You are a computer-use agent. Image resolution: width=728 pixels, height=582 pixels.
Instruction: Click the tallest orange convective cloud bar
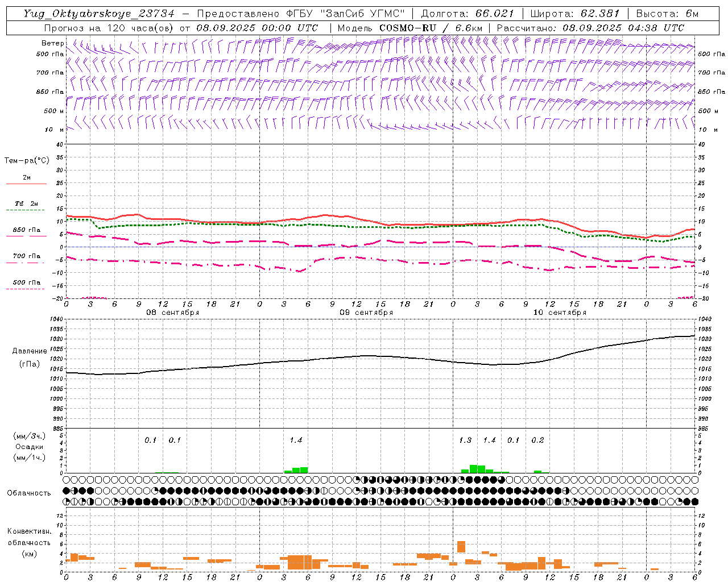461,547
